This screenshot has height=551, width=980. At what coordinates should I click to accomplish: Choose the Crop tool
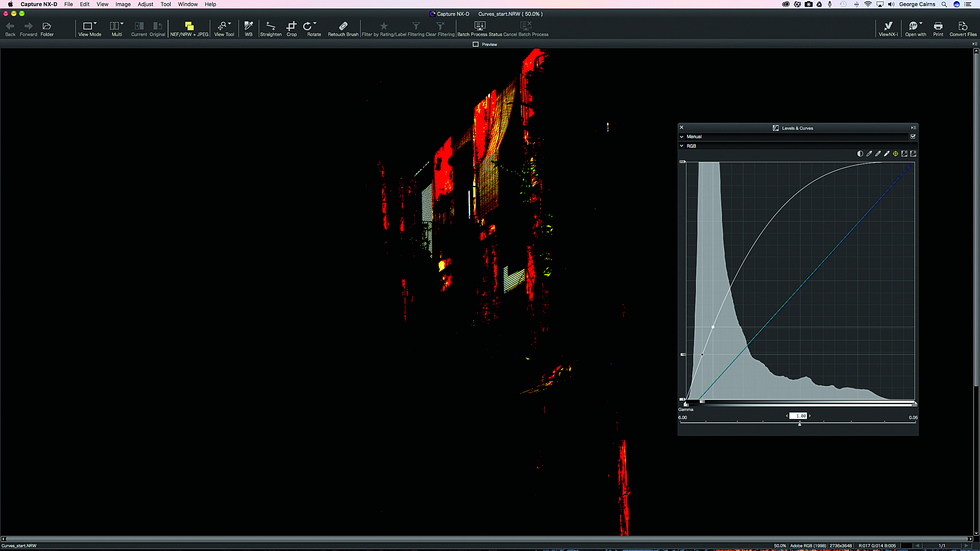click(292, 29)
